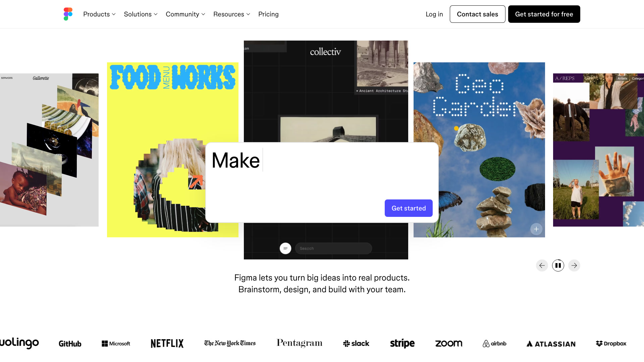Go back a slide using the left arrow
This screenshot has width=644, height=362.
coord(542,265)
